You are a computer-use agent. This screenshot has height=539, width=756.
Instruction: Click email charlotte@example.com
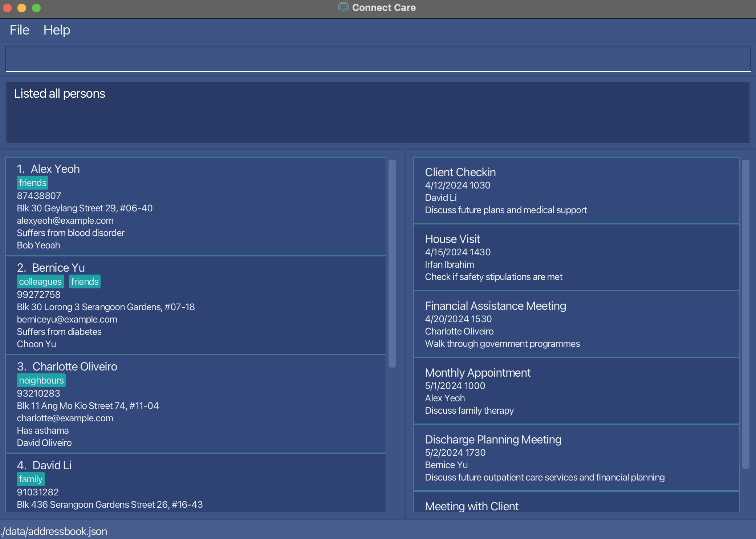tap(65, 418)
